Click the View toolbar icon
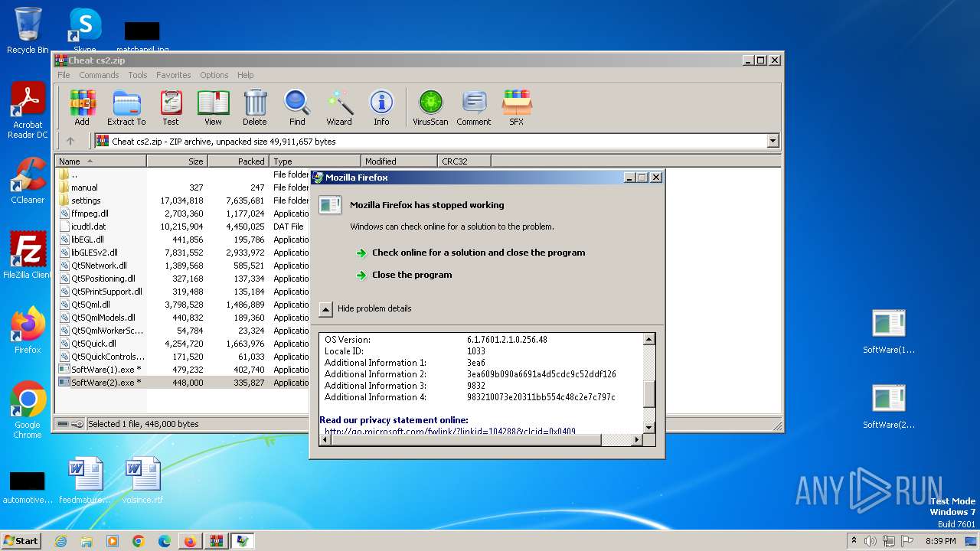The width and height of the screenshot is (980, 551). tap(213, 108)
